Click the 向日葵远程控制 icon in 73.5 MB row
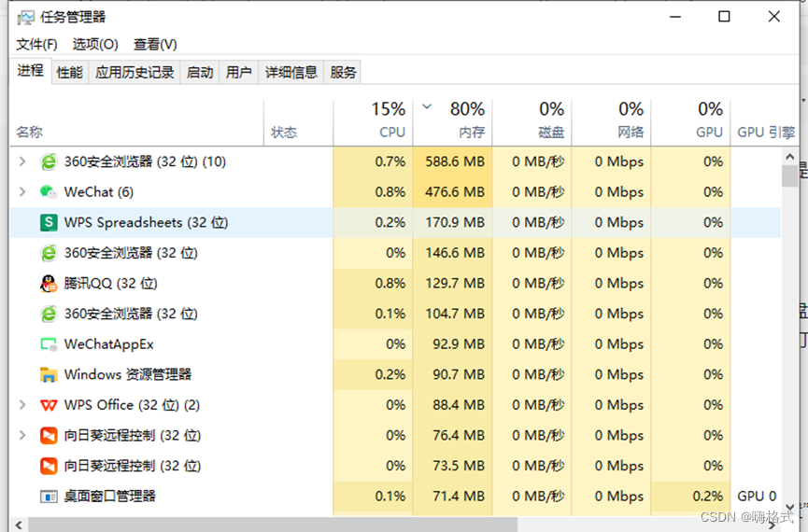This screenshot has height=532, width=808. click(x=49, y=466)
